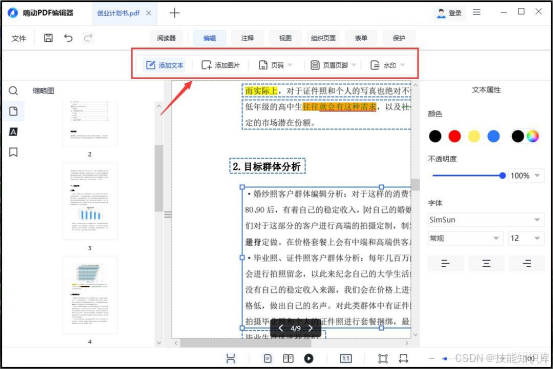Screen dimensions: 553x369
Task: Undo the last action
Action: point(68,38)
